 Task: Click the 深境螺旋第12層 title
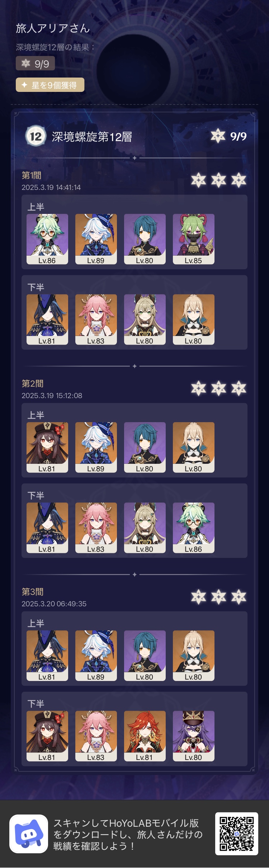point(92,137)
